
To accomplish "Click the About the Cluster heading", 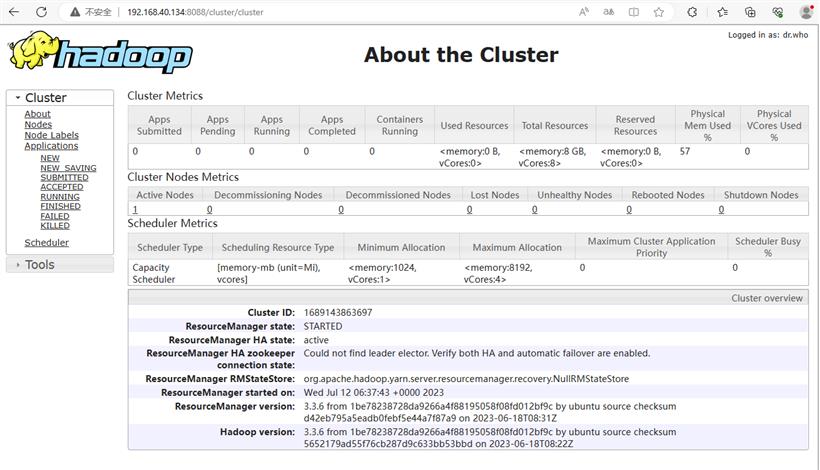I will [x=461, y=55].
